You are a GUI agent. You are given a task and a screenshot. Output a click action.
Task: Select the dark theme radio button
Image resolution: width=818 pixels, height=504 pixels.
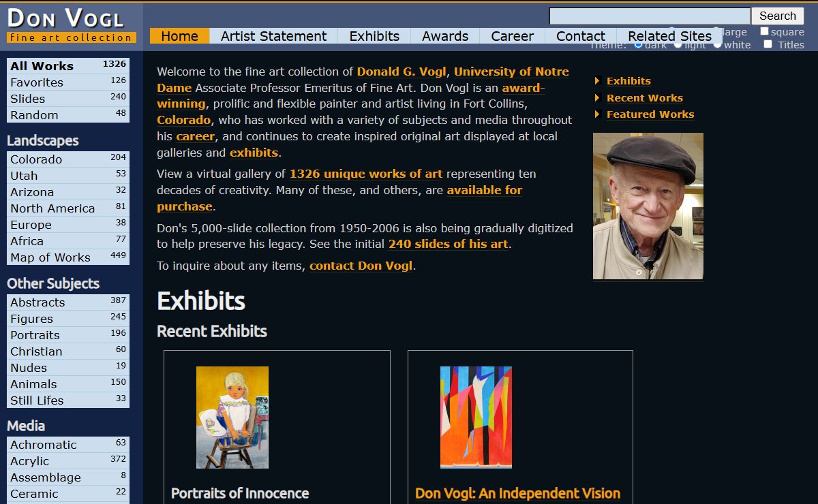coord(638,44)
